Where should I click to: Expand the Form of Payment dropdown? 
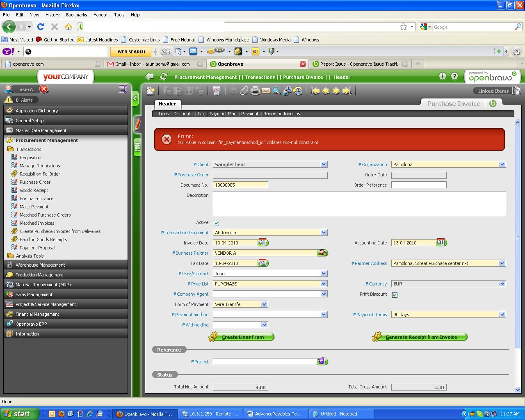pos(264,304)
